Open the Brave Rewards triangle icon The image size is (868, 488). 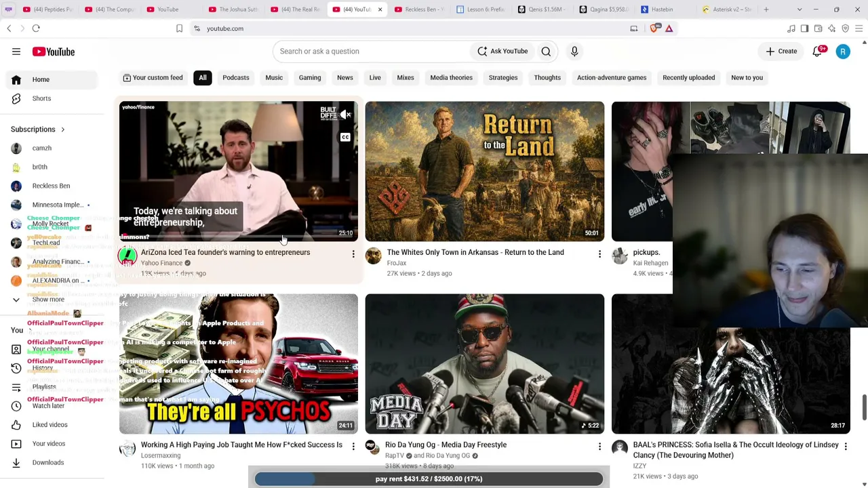669,28
